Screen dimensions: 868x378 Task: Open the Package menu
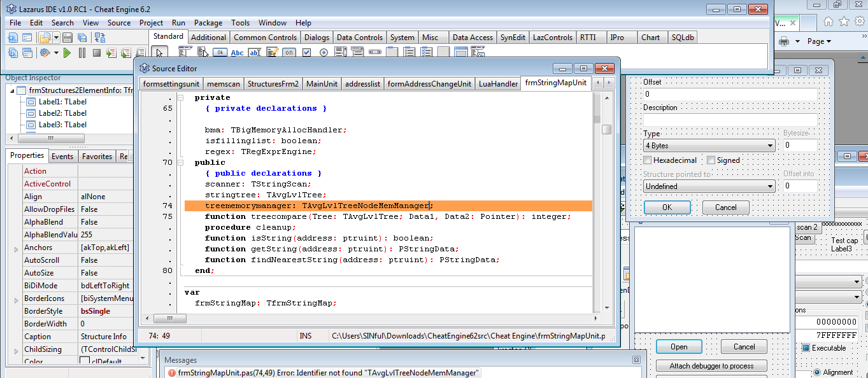(208, 23)
